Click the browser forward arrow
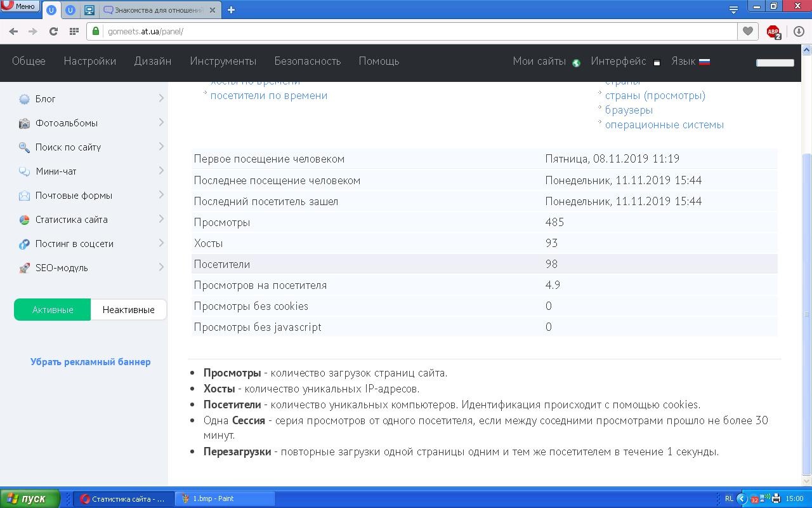The height and width of the screenshot is (508, 812). pos(33,31)
